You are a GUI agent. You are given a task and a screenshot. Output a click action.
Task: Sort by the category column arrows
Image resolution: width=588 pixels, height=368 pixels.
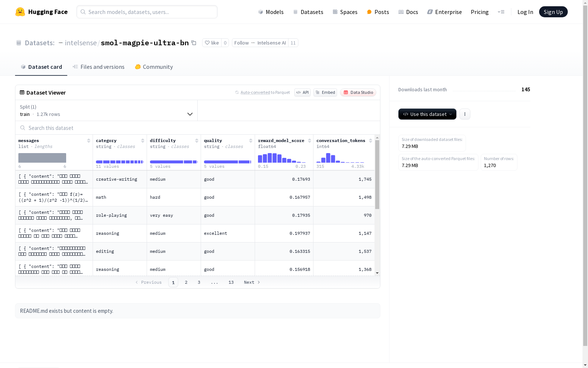pos(143,141)
